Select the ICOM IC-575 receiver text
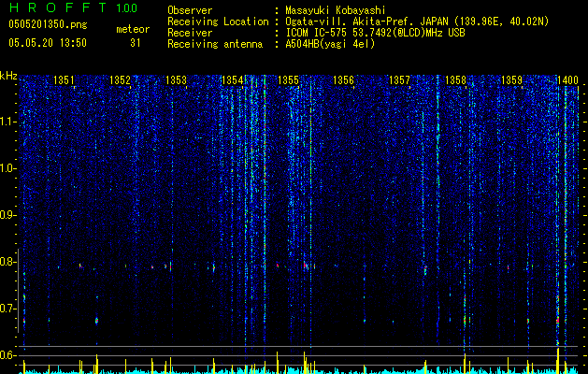The image size is (588, 374). point(375,33)
